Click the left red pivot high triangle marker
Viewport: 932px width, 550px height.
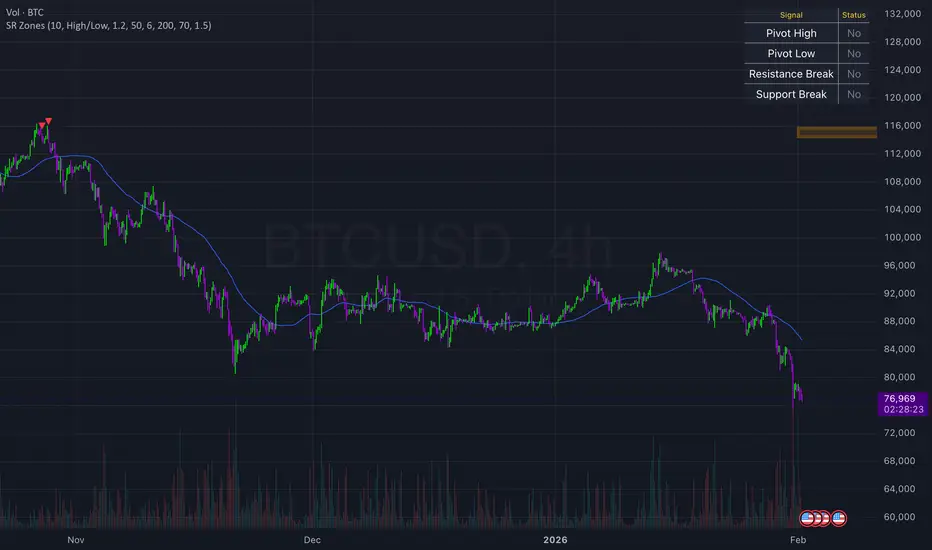(x=41, y=126)
